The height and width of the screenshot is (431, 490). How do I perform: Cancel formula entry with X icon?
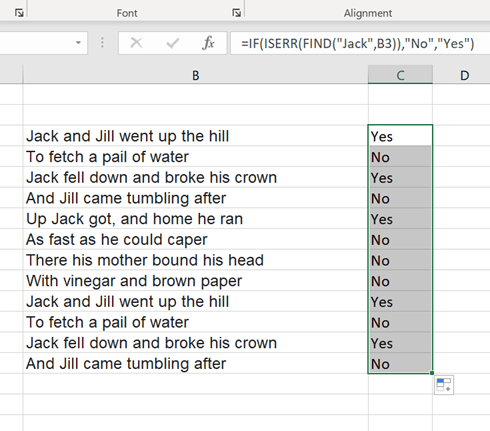[136, 43]
